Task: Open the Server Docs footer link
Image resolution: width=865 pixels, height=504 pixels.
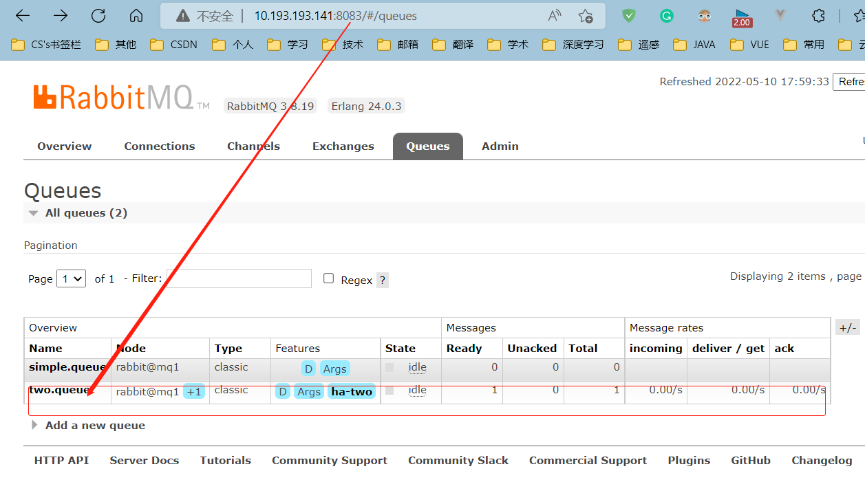Action: coord(144,461)
